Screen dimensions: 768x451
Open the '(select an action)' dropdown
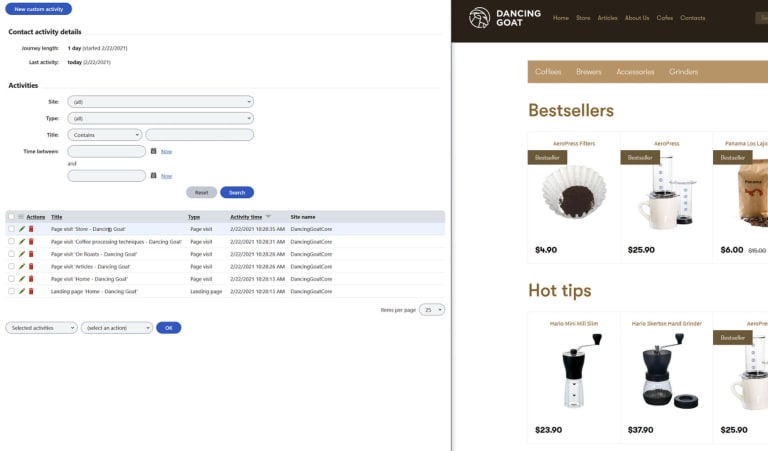[x=117, y=328]
